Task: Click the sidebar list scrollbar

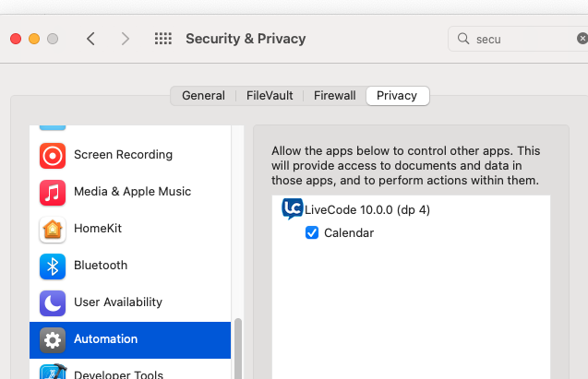Action: pos(238,349)
